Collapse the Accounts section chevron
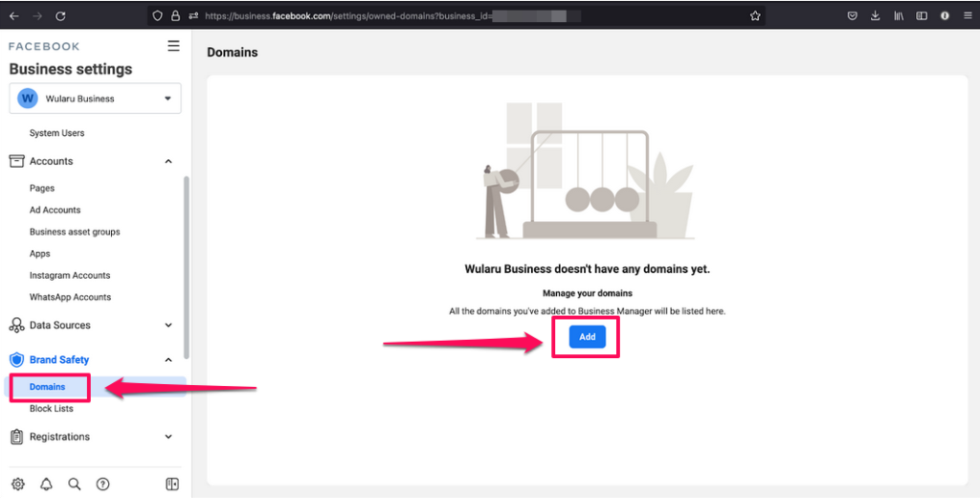This screenshot has width=980, height=498. pos(168,162)
